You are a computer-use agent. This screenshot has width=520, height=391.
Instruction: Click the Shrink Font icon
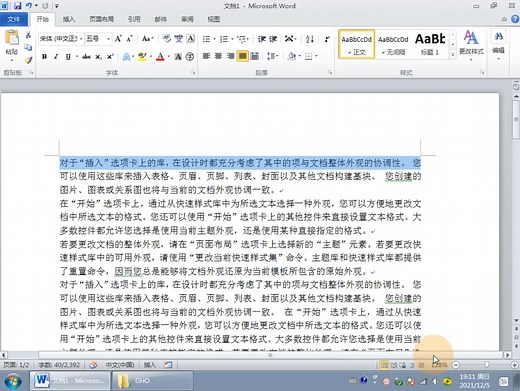tap(129, 39)
